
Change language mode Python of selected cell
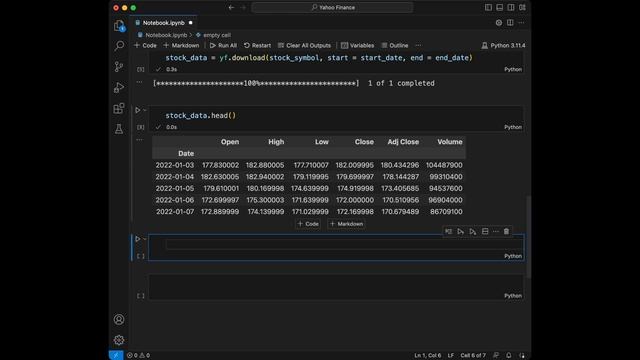coord(513,256)
